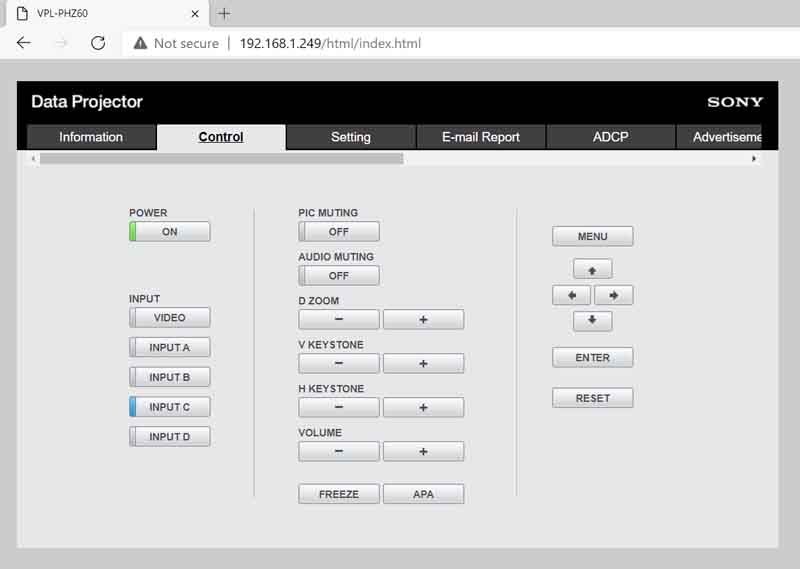Click the horizontal tab scrollbar thumb
The width and height of the screenshot is (800, 569).
point(221,159)
